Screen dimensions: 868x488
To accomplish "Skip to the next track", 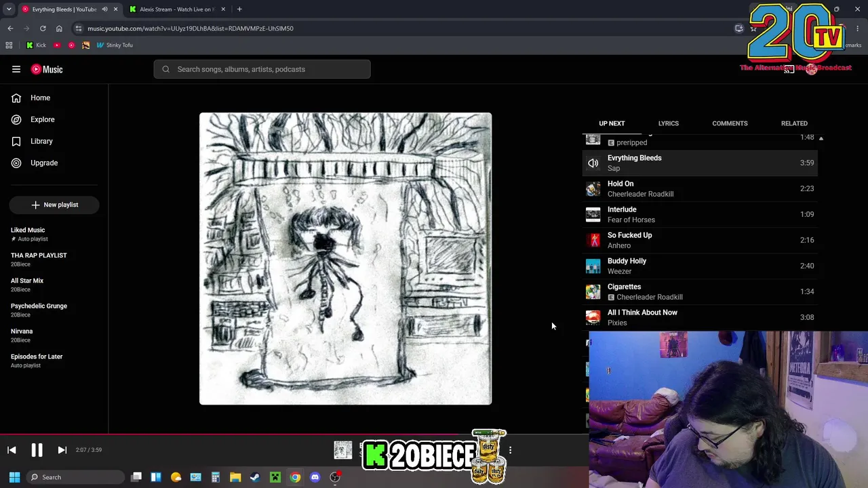I will [x=62, y=450].
